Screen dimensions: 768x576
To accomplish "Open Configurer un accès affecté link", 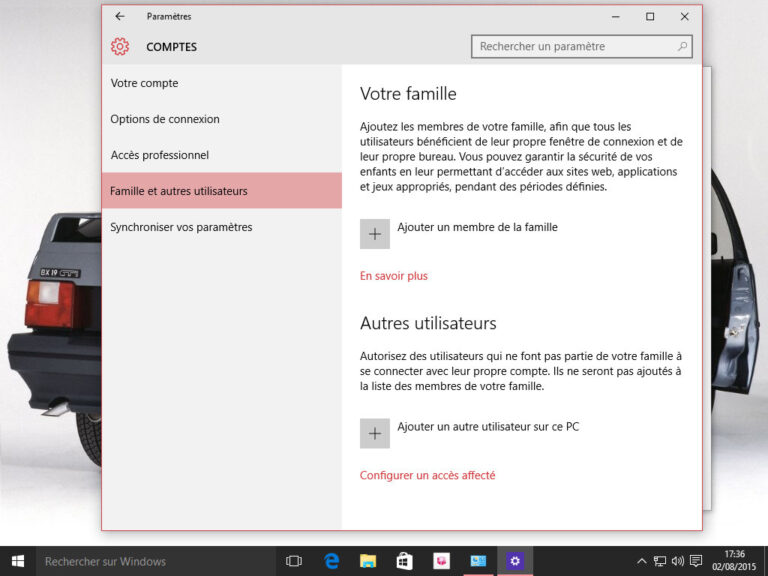I will pos(427,476).
